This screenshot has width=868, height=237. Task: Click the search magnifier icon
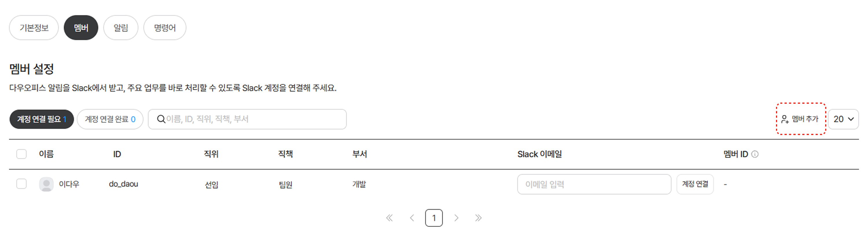pos(161,119)
